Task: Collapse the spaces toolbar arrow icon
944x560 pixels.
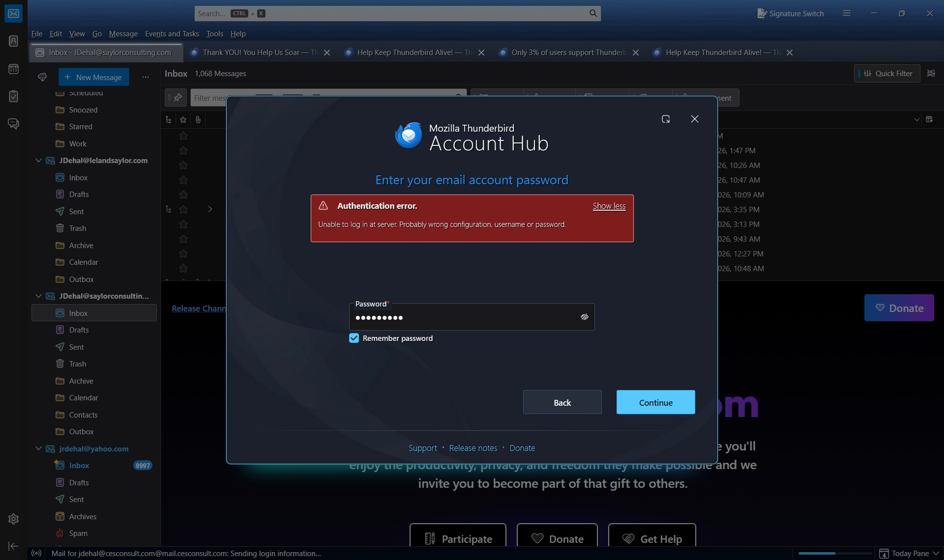Action: coord(13,546)
